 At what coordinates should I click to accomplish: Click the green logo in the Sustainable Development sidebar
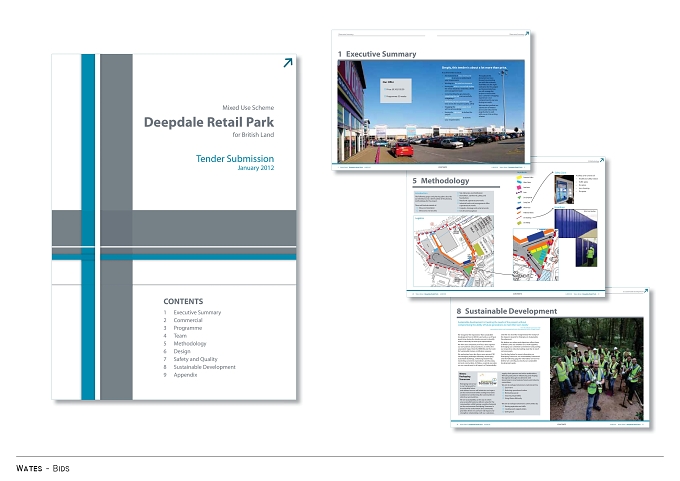(x=487, y=380)
